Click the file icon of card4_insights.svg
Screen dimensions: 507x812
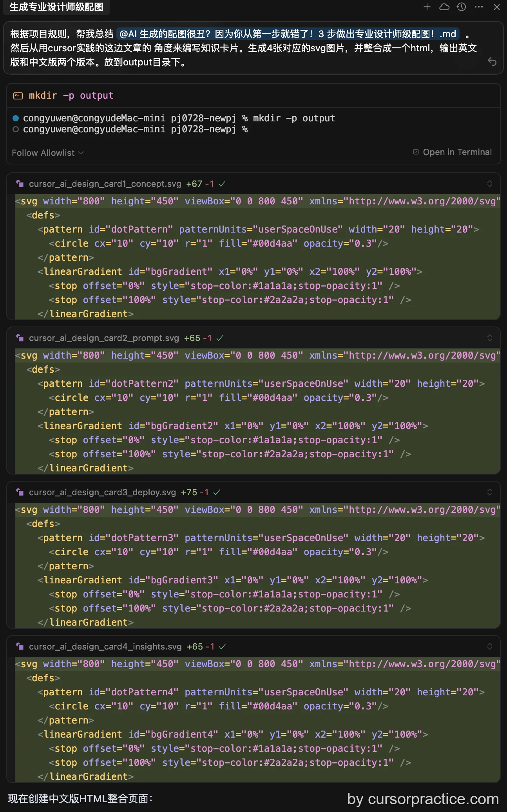[20, 646]
